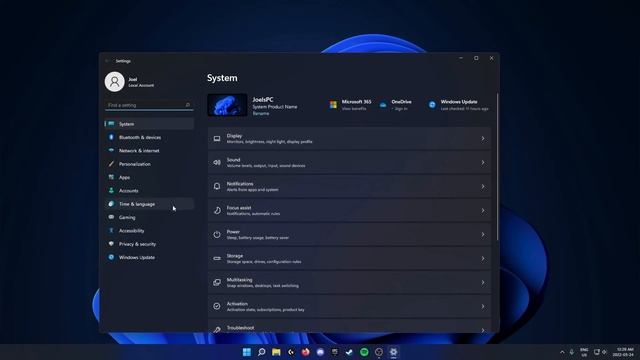Click the back arrow beside Settings title
Image resolution: width=640 pixels, height=360 pixels.
coord(107,61)
